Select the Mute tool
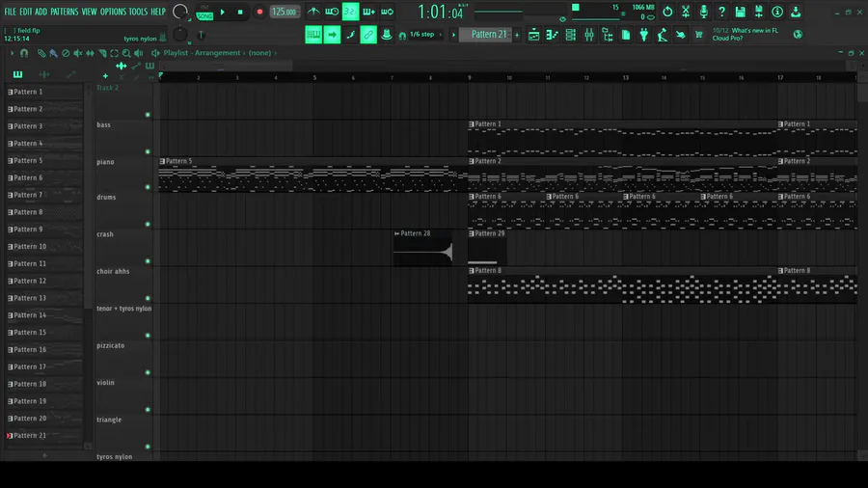The image size is (868, 488). click(78, 53)
